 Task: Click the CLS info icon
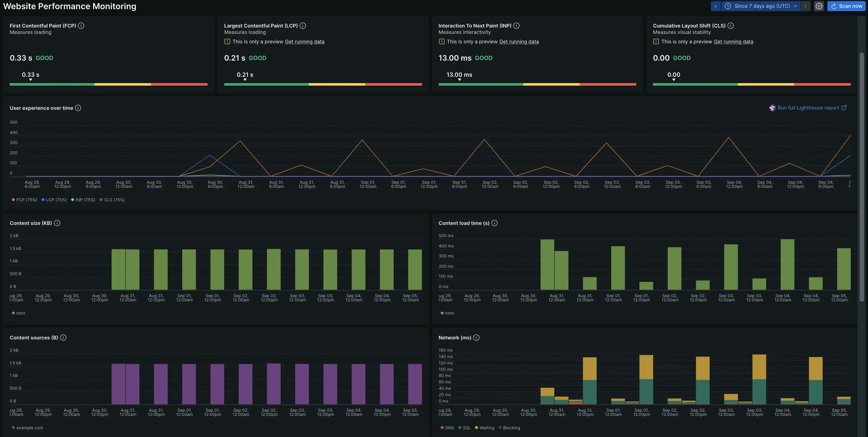[731, 26]
